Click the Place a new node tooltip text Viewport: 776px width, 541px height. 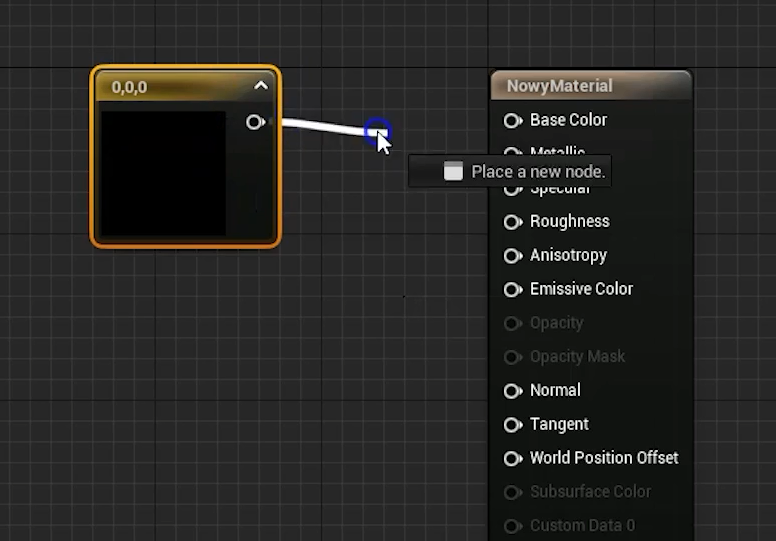(538, 171)
